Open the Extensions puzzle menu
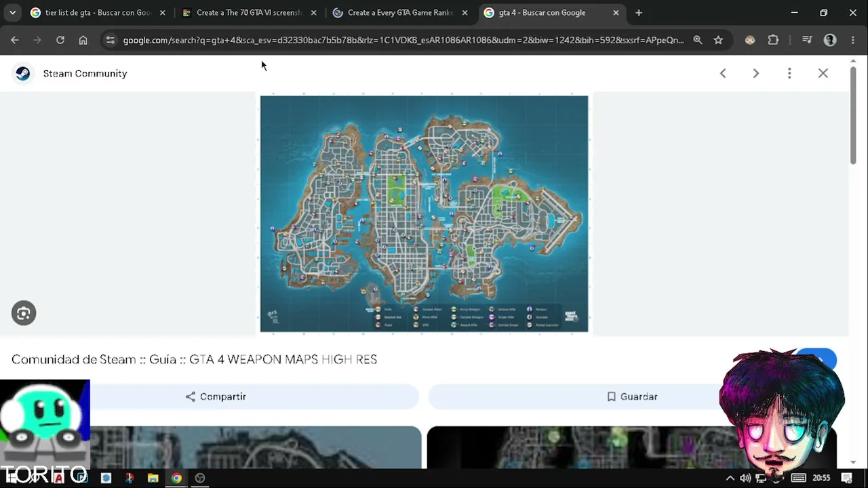Screen dimensions: 868x488 coord(773,40)
